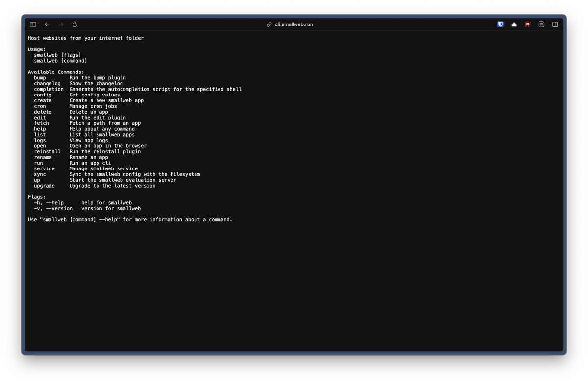The width and height of the screenshot is (588, 383).
Task: Go back using the left arrow
Action: tap(47, 24)
